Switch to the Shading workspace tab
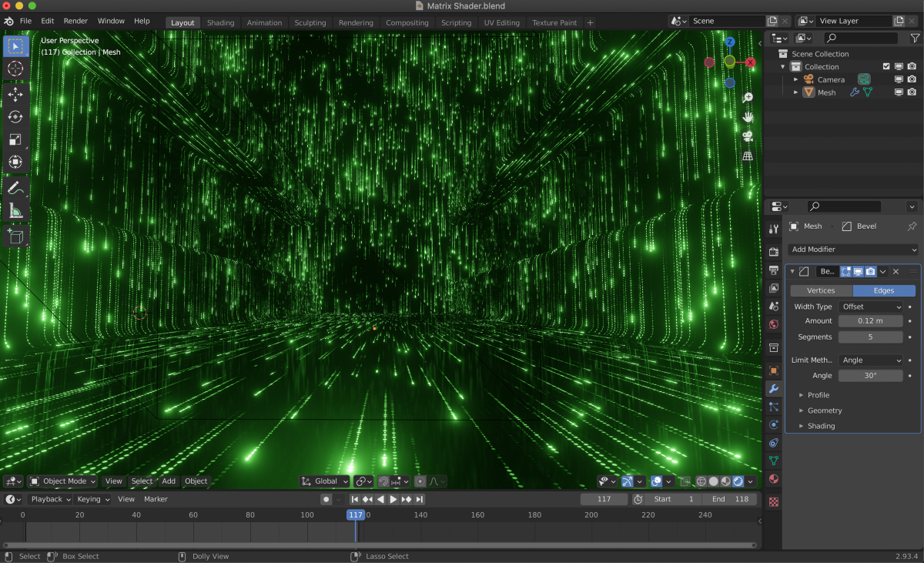The width and height of the screenshot is (924, 563). click(x=220, y=23)
